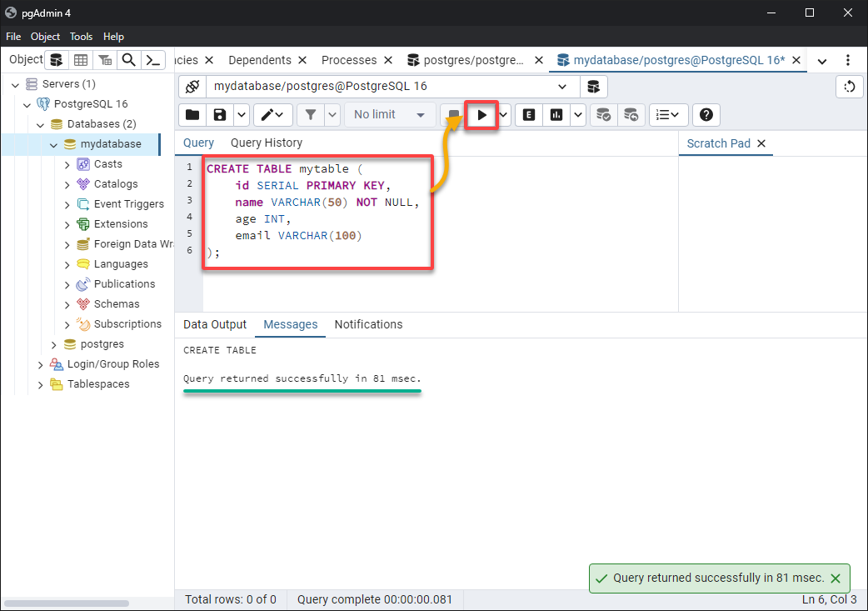Switch to the Query History tab

[267, 143]
